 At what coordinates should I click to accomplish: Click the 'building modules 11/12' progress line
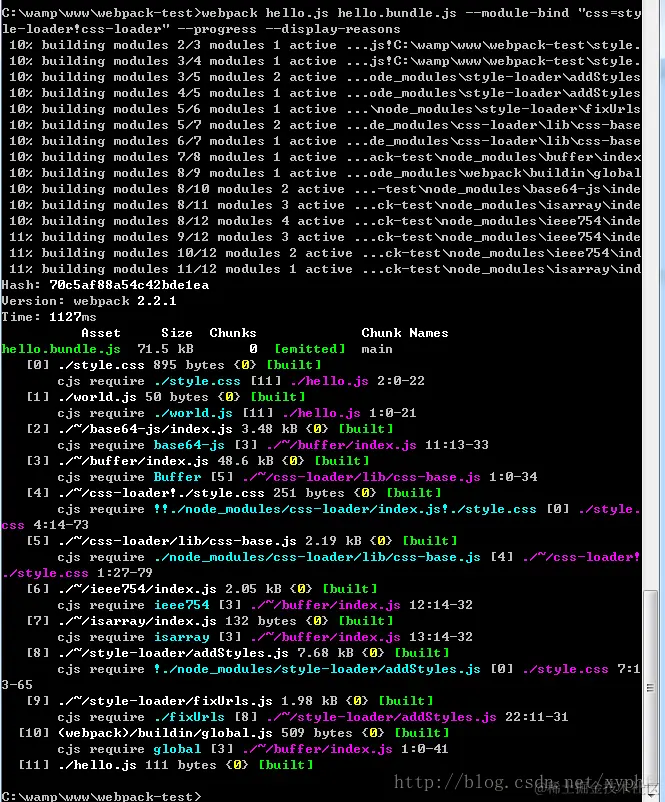pyautogui.click(x=324, y=269)
